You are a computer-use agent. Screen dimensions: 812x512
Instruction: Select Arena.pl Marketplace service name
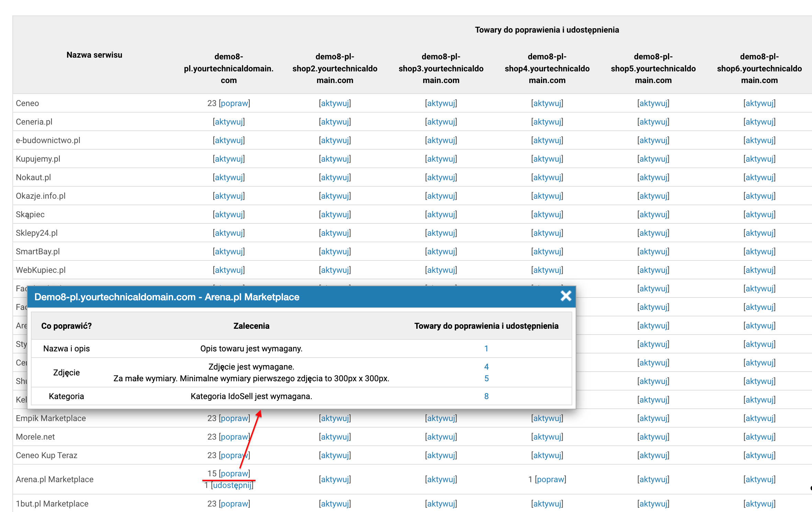(x=55, y=479)
